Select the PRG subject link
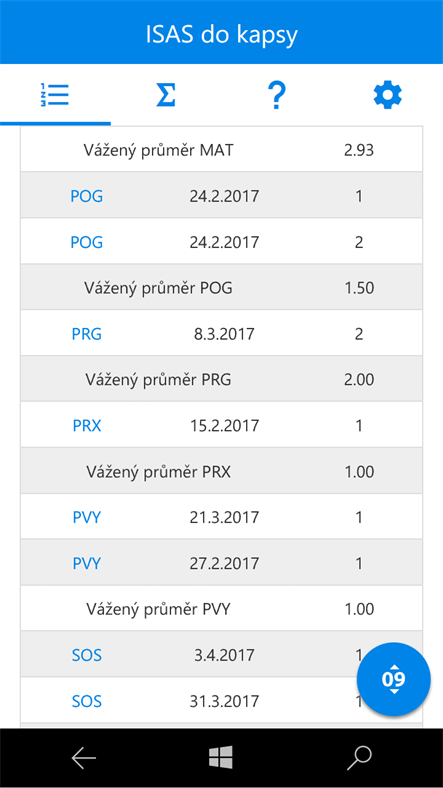This screenshot has width=443, height=788. tap(87, 334)
